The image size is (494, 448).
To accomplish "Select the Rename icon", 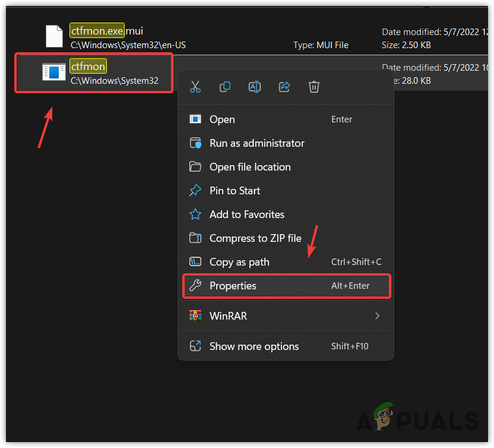I will pyautogui.click(x=255, y=87).
